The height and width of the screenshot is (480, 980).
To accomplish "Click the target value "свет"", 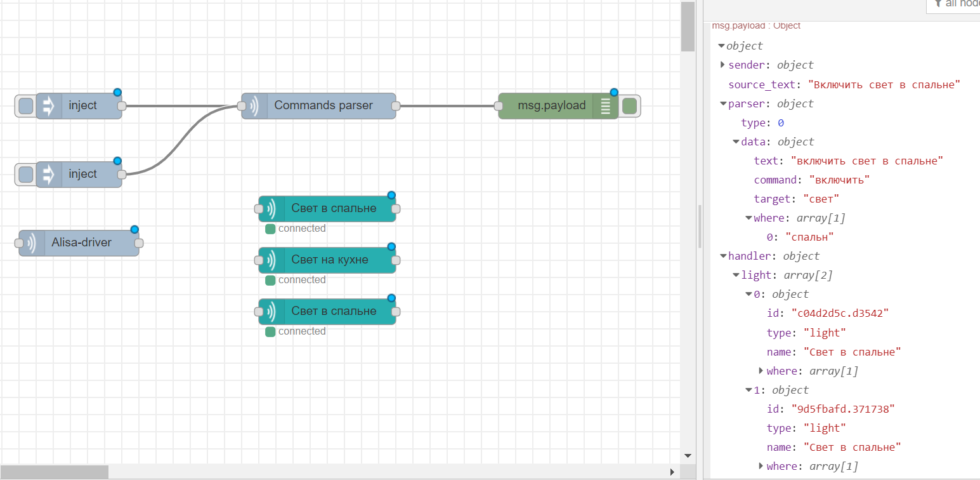I will point(821,199).
